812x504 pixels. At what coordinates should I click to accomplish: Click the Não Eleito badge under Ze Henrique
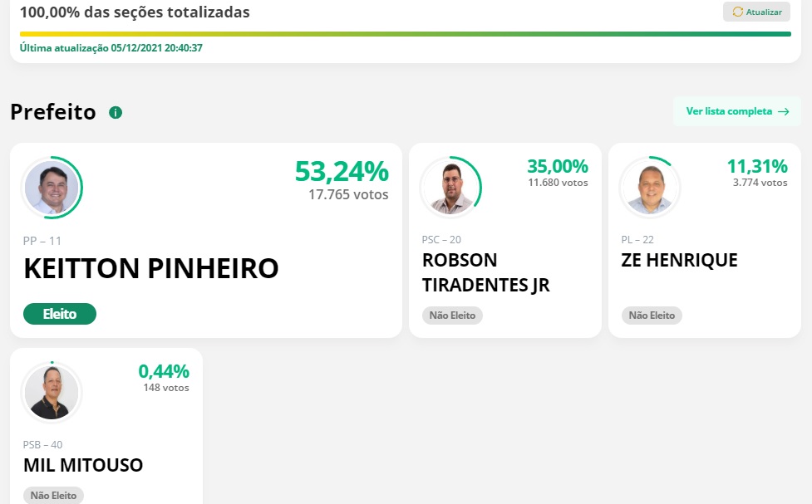[x=651, y=316]
